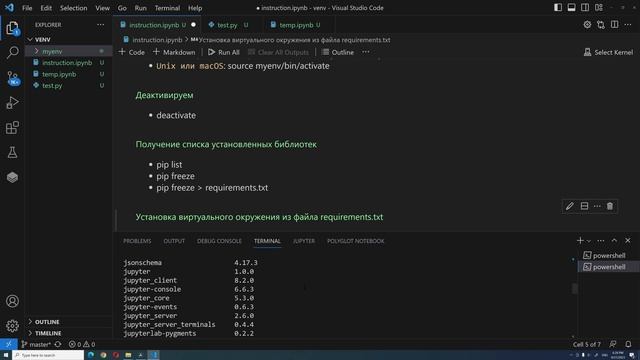Viewport: 640px width, 360px height.
Task: Toggle the primary side bar layout icon
Action: [x=558, y=8]
